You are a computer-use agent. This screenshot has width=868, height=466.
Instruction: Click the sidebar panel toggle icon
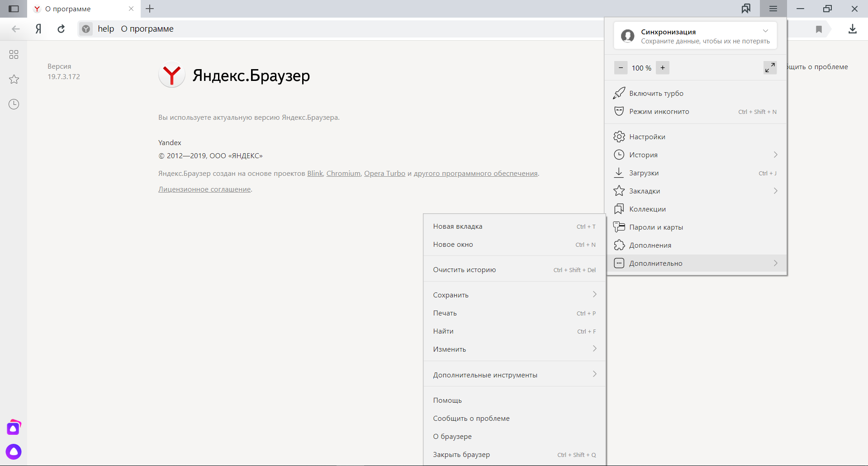pyautogui.click(x=14, y=9)
